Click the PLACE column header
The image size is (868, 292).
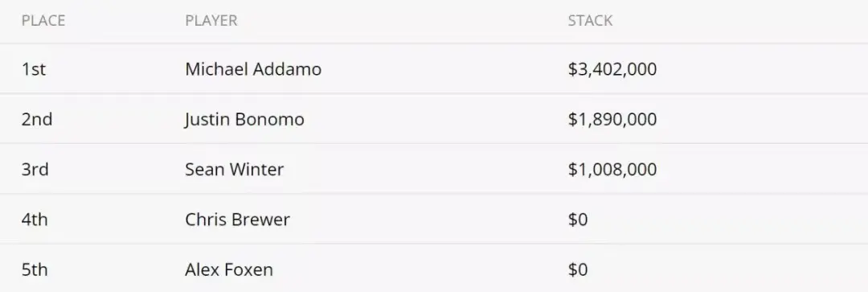(43, 20)
